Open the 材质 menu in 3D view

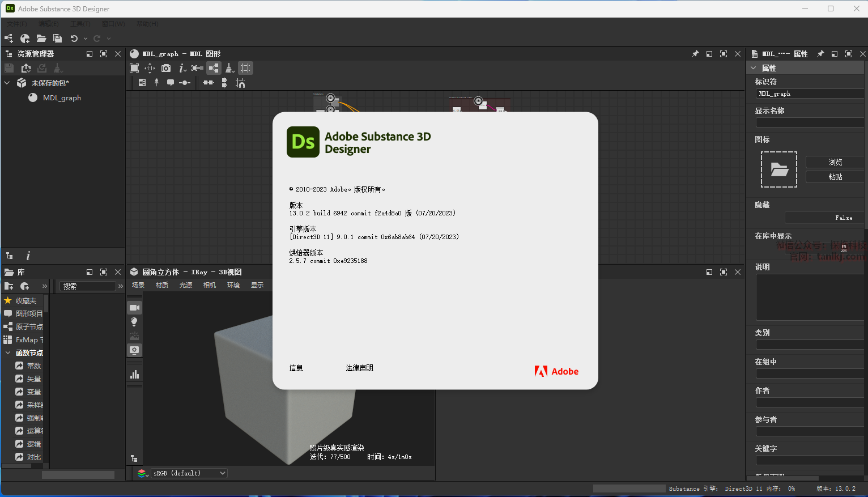[161, 285]
